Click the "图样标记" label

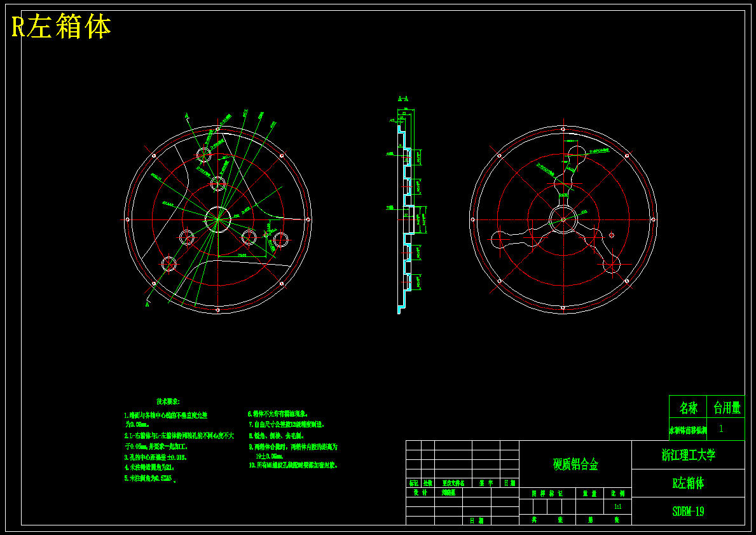[x=547, y=494]
